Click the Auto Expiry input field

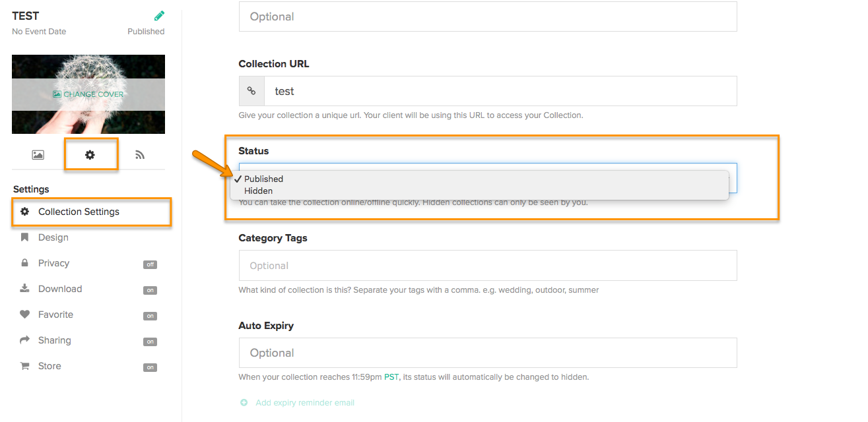[x=488, y=353]
